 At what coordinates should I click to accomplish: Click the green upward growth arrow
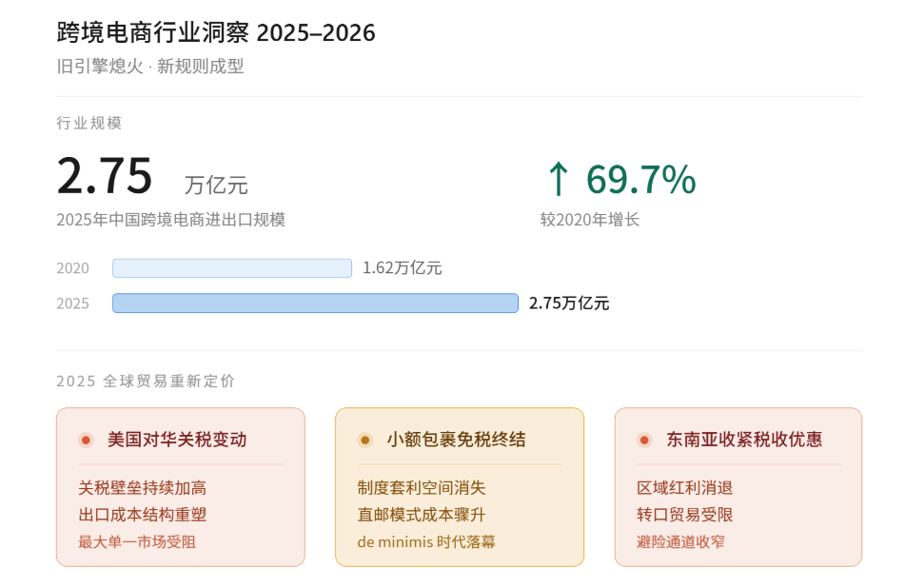(x=558, y=178)
